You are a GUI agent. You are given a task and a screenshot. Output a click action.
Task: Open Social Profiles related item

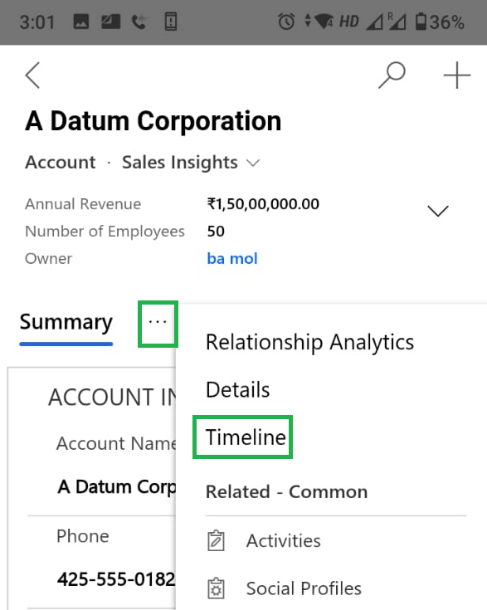click(x=304, y=588)
